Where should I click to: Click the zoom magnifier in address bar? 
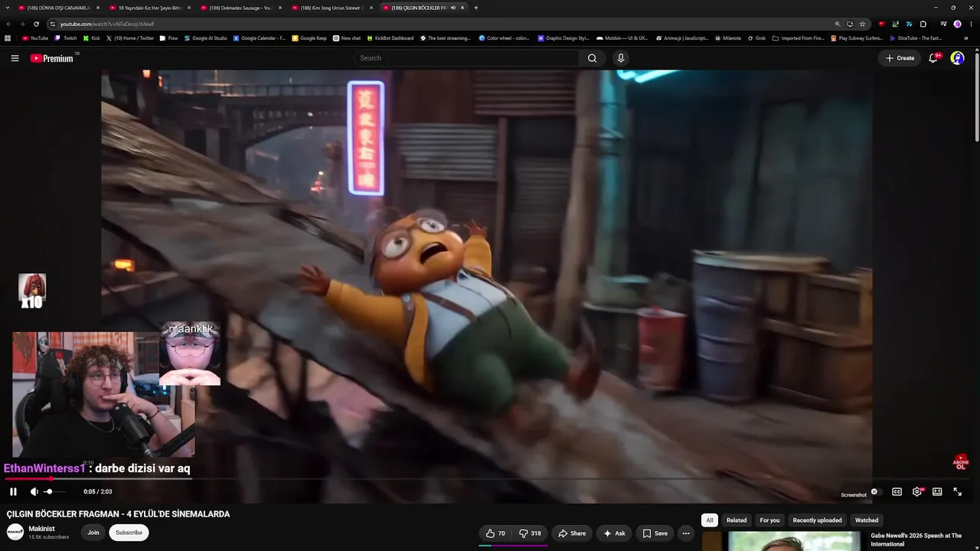[x=838, y=24]
